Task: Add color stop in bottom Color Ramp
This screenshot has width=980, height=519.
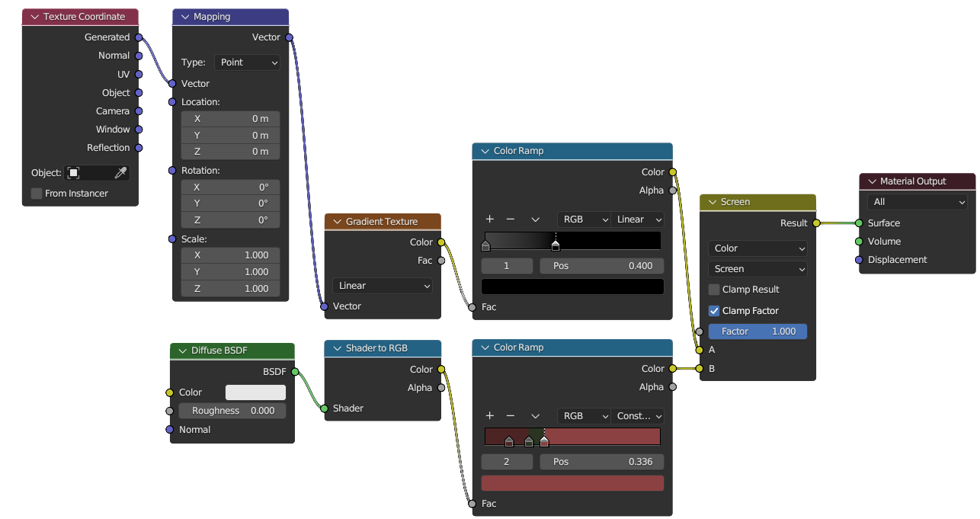Action: click(490, 416)
